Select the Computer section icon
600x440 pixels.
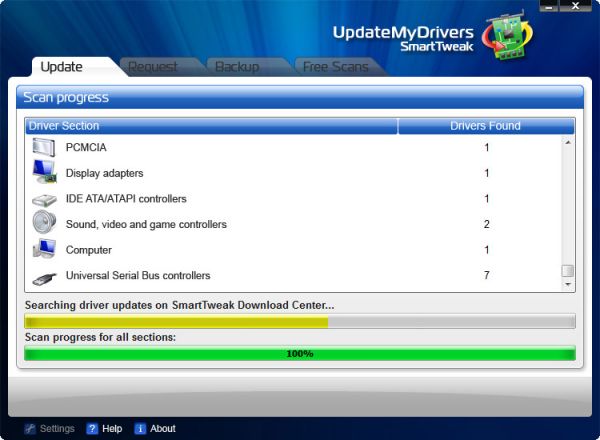[x=44, y=250]
